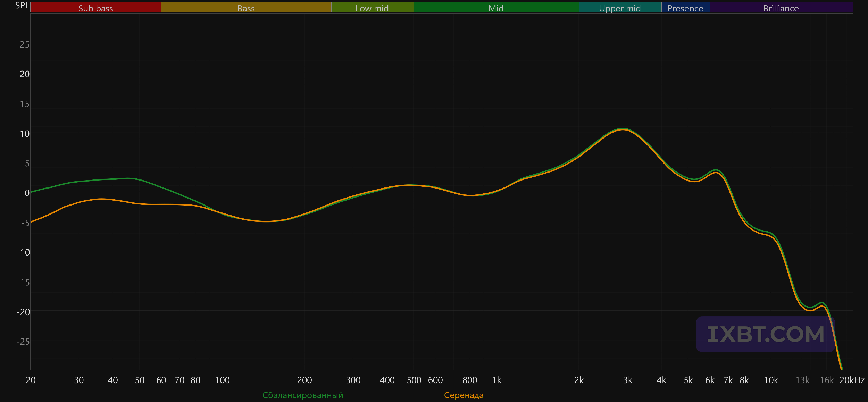Viewport: 868px width, 402px height.
Task: Click the 10k frequency axis label
Action: (771, 380)
